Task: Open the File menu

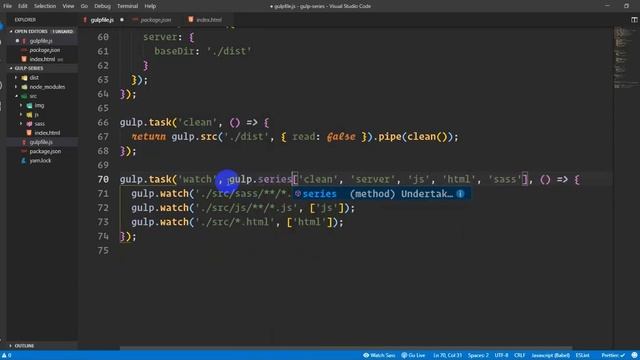Action: pyautogui.click(x=7, y=6)
